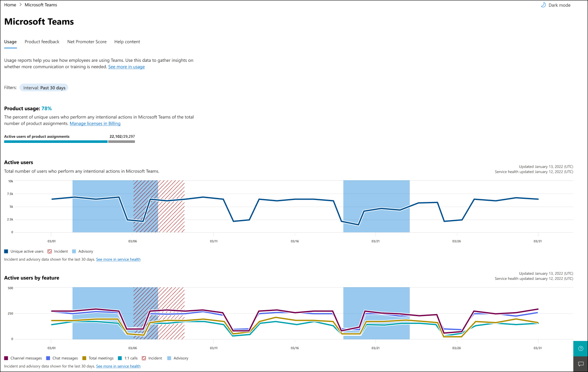Open Interval Past 30 days filter
This screenshot has width=588, height=372.
[44, 88]
